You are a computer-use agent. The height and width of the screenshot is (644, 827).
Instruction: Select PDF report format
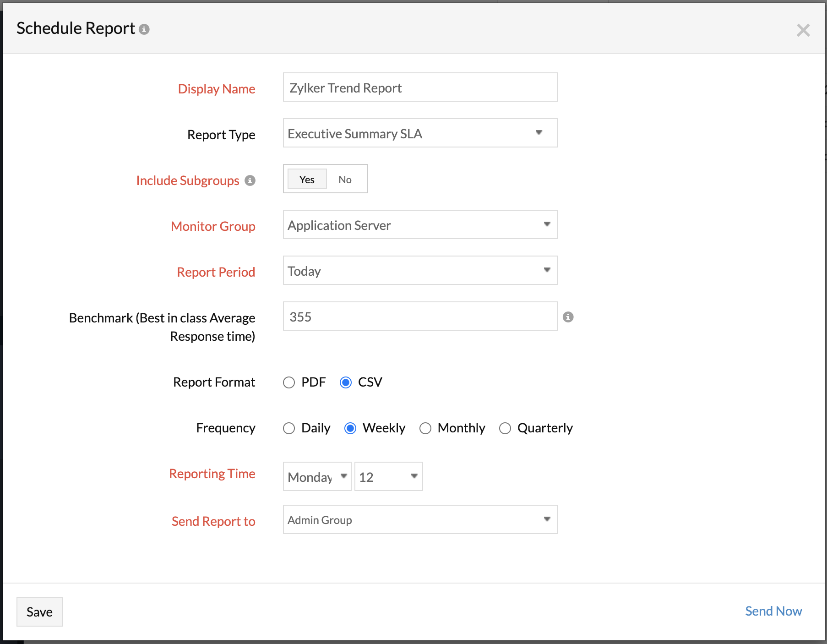[289, 382]
